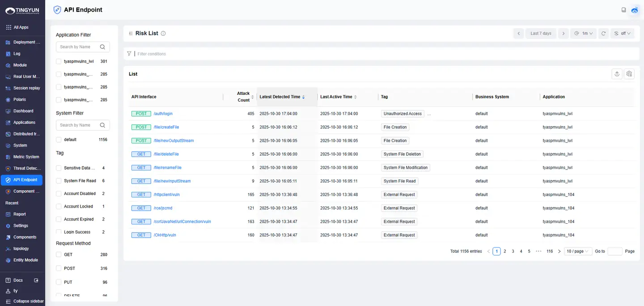The width and height of the screenshot is (644, 306).
Task: Go to Dashboard in the sidebar
Action: (x=22, y=111)
